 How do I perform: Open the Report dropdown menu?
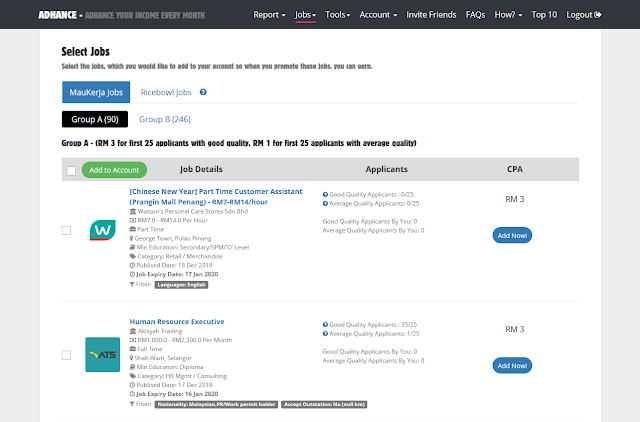click(269, 15)
